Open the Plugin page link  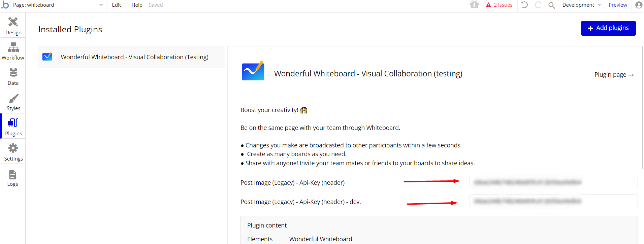[x=614, y=75]
